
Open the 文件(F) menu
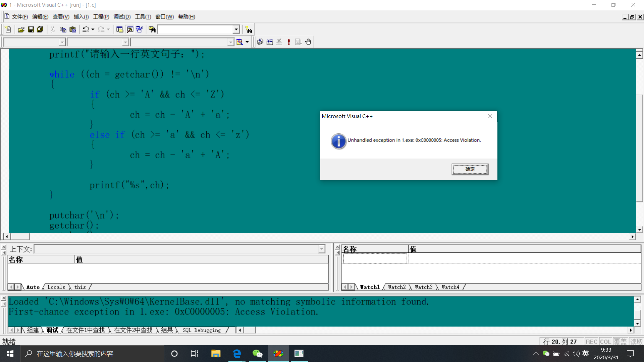coord(20,17)
